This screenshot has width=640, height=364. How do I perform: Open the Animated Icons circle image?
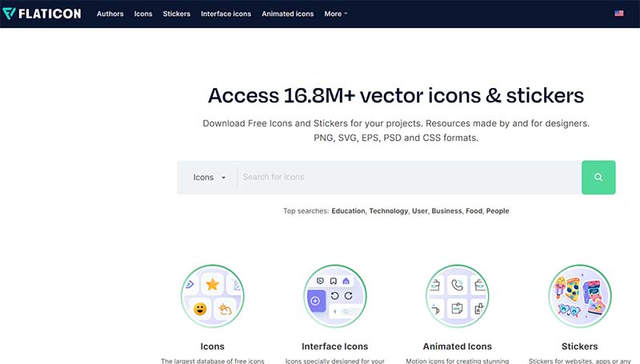click(457, 296)
